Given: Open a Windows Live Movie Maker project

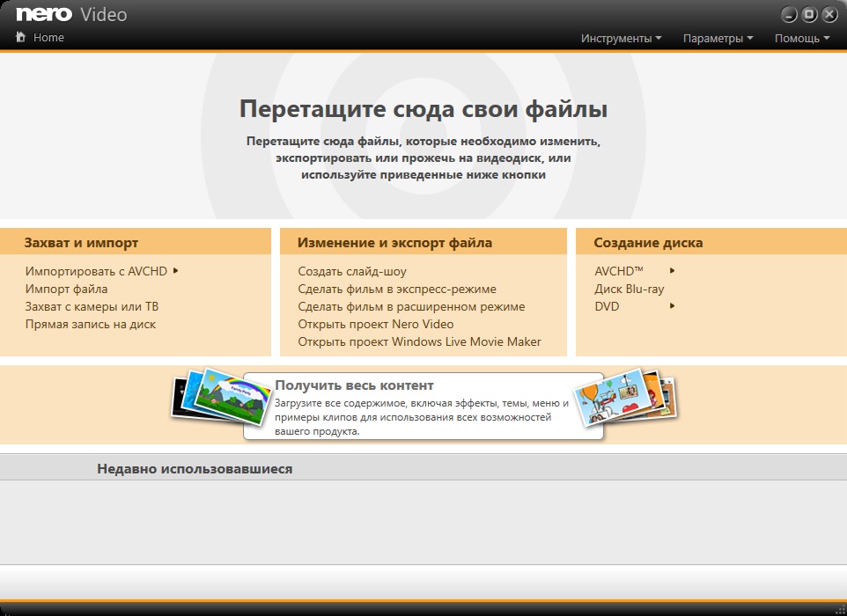Looking at the screenshot, I should coord(419,341).
